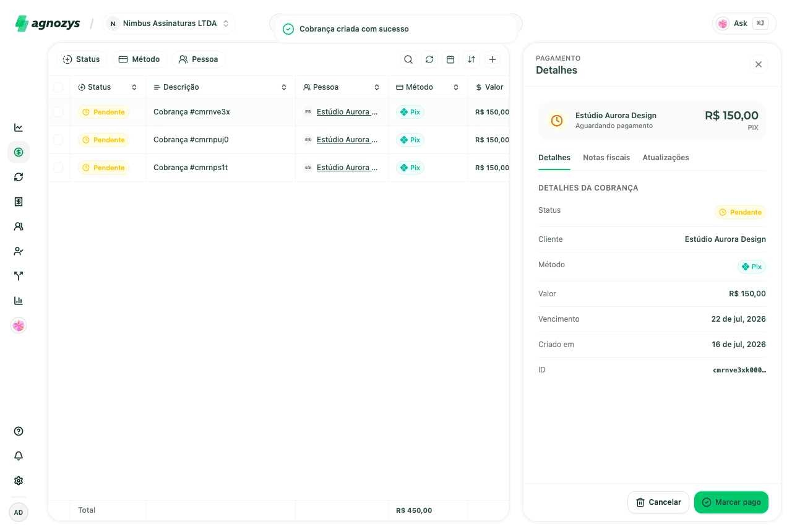This screenshot has width=792, height=532.
Task: Click the Pendente badge in #cmrnve3x row
Action: tap(103, 112)
